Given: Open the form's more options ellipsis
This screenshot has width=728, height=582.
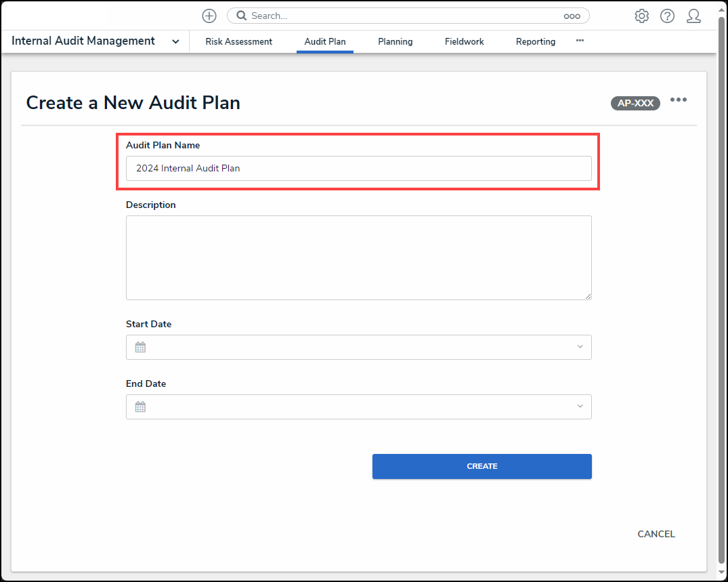Looking at the screenshot, I should pos(678,100).
